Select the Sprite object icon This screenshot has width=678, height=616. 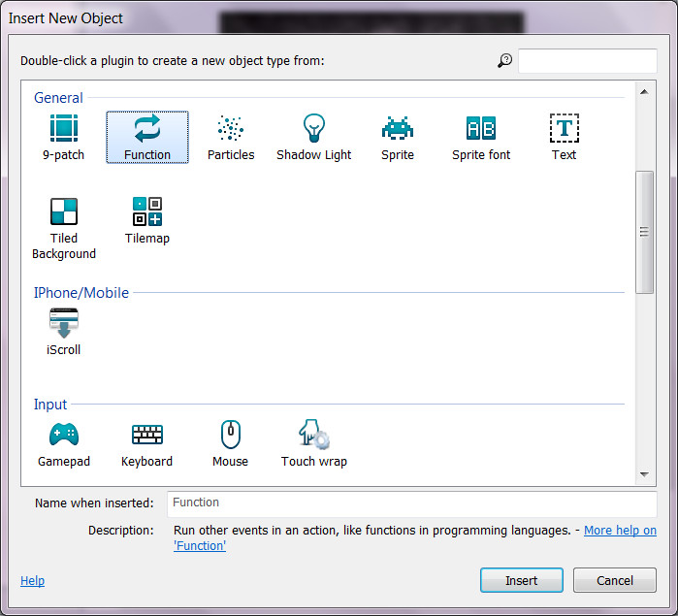[397, 129]
